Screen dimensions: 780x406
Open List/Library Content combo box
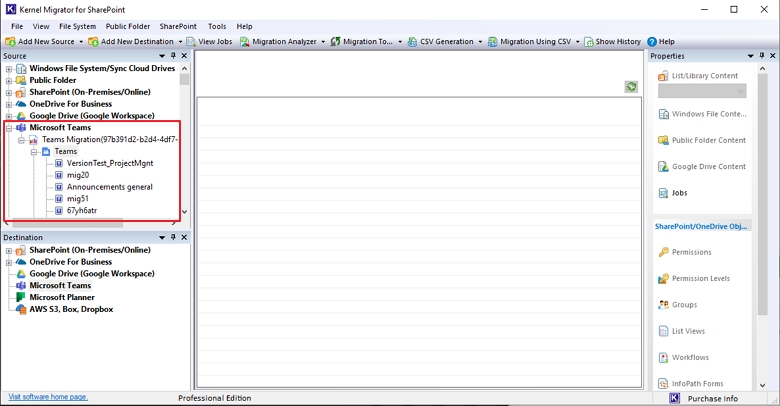702,91
